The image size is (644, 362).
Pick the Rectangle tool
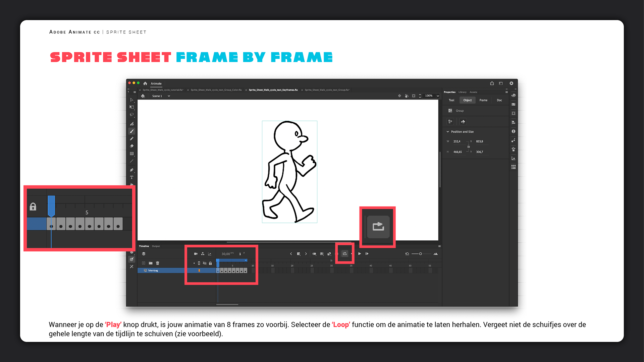(x=131, y=154)
